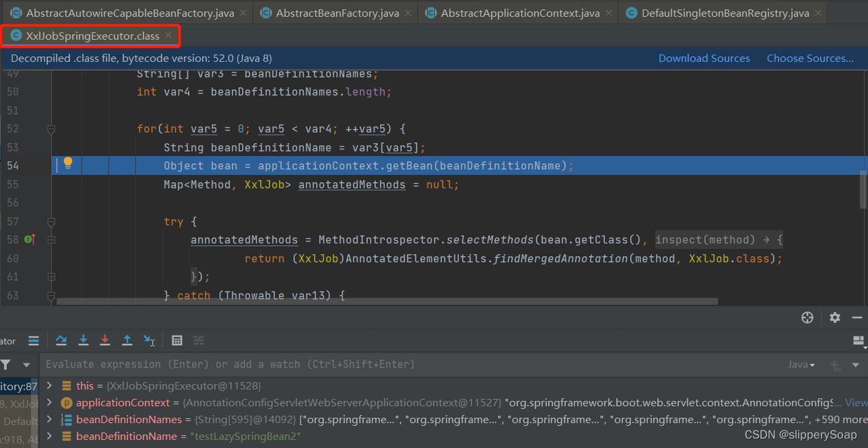Viewport: 868px width, 448px height.
Task: Expand the beanDefinitionName string node
Action: click(x=49, y=437)
